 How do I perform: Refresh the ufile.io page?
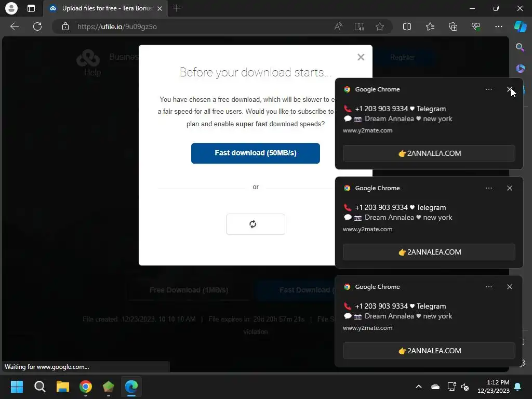coord(37,26)
